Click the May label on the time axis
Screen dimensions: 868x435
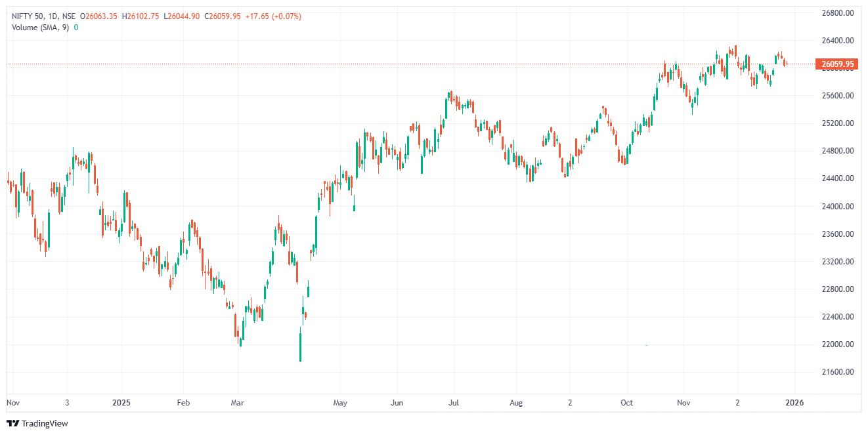(x=339, y=402)
